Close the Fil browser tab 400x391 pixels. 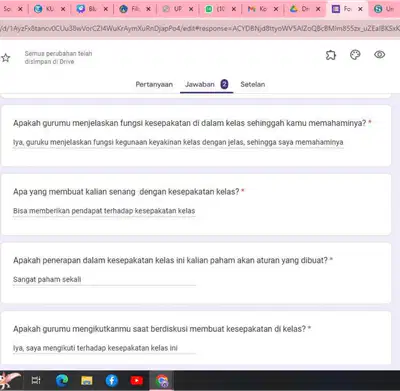pos(148,9)
